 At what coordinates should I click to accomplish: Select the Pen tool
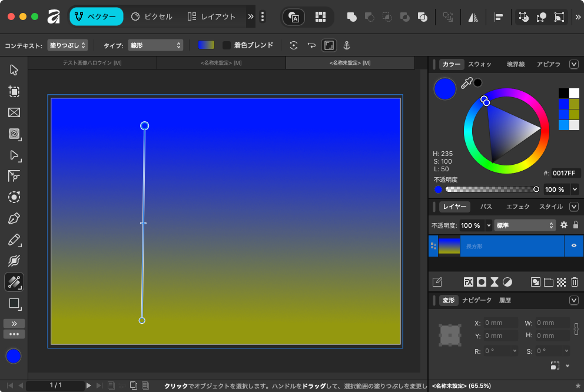[x=14, y=219]
